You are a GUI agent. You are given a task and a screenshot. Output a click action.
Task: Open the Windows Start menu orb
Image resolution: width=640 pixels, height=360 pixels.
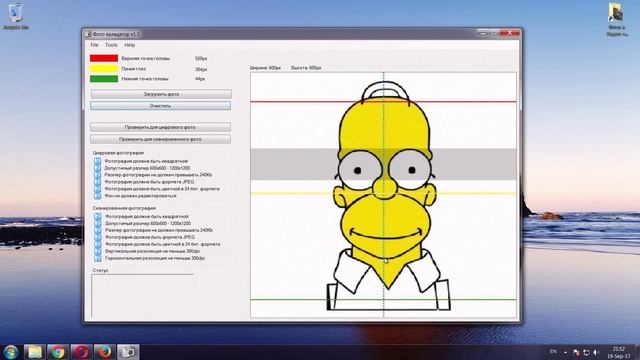tap(11, 352)
